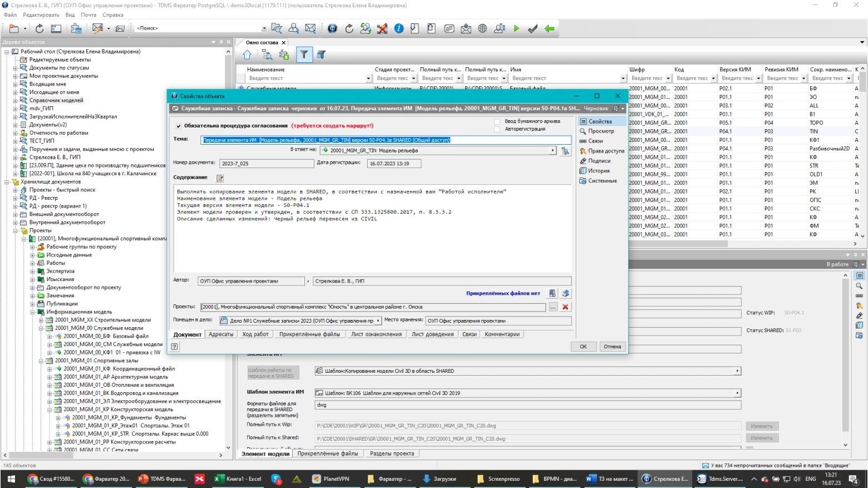This screenshot has height=488, width=868.
Task: Click the help question-mark icon in dialog
Action: click(x=175, y=347)
